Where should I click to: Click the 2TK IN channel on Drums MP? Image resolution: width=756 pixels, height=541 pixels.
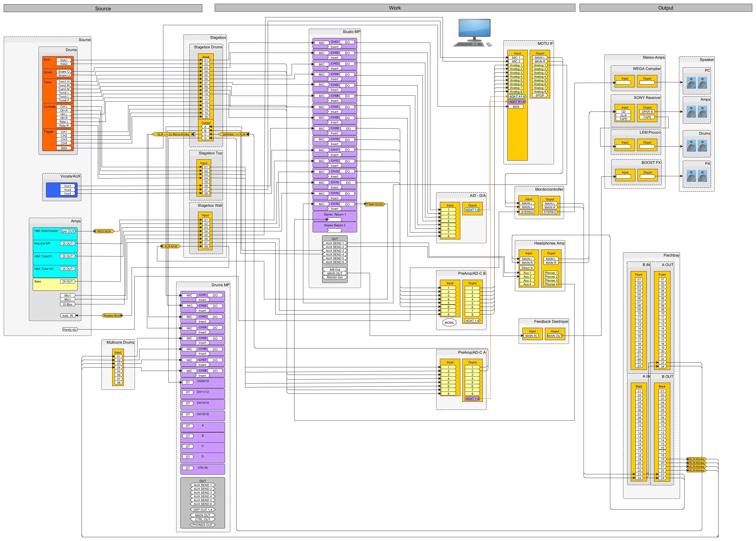tap(203, 469)
